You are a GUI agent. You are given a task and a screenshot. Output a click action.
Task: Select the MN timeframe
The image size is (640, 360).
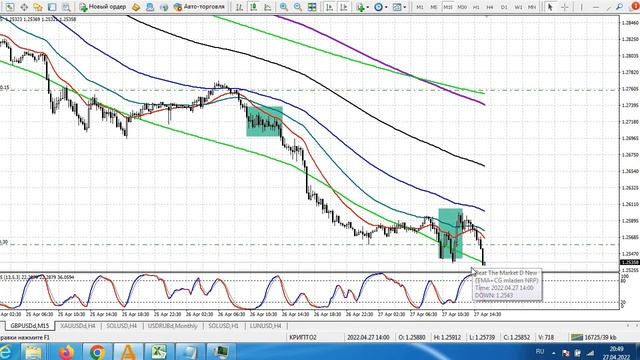tap(532, 7)
